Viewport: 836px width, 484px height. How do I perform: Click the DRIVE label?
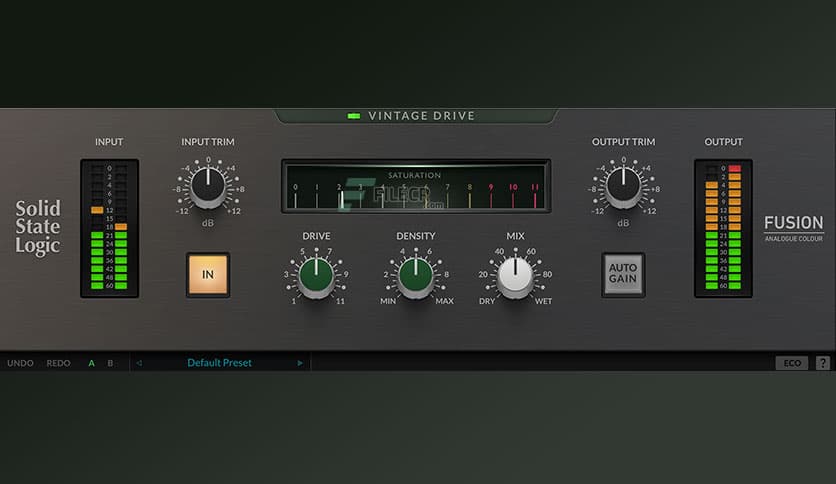point(316,236)
